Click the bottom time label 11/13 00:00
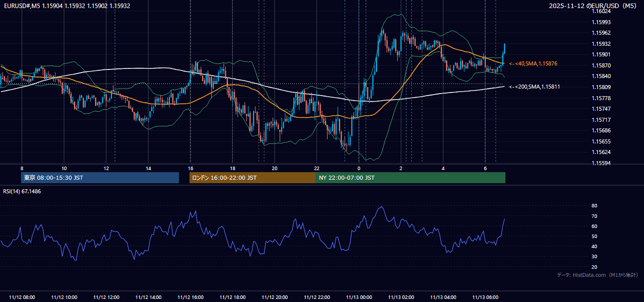 coord(359,297)
